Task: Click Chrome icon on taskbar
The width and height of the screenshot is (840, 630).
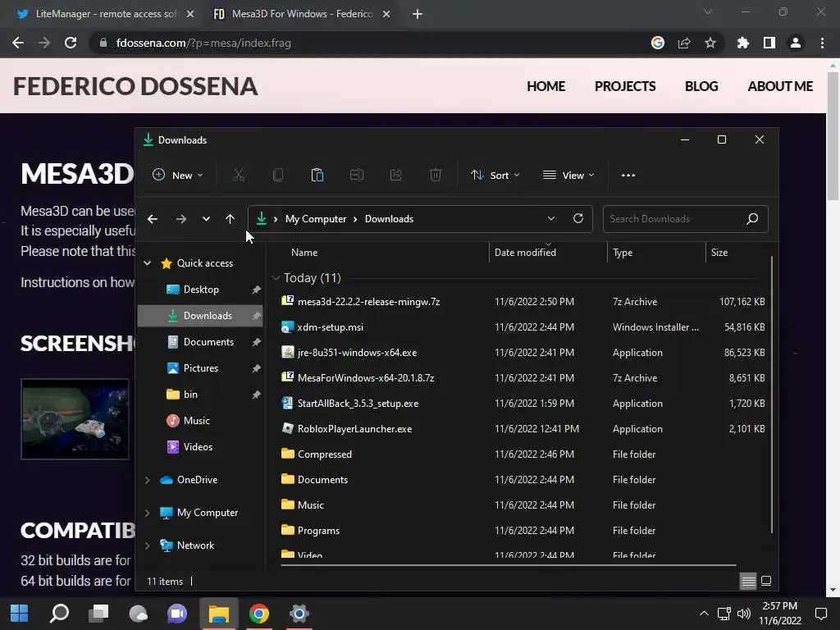Action: [x=258, y=614]
